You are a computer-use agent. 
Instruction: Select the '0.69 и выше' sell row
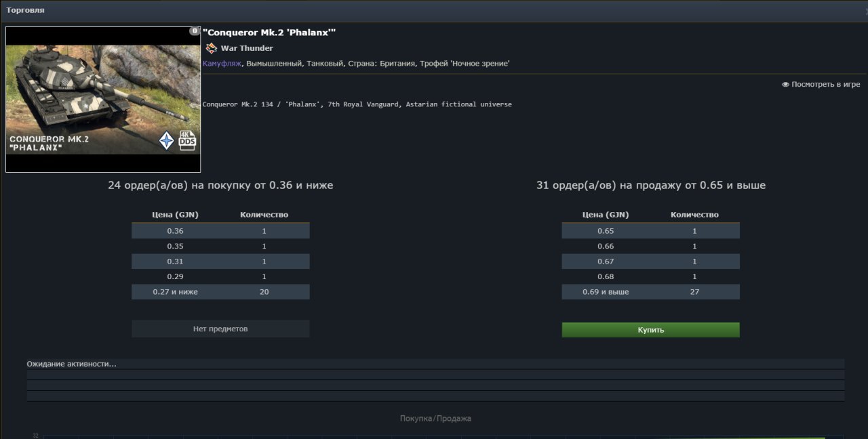click(650, 292)
